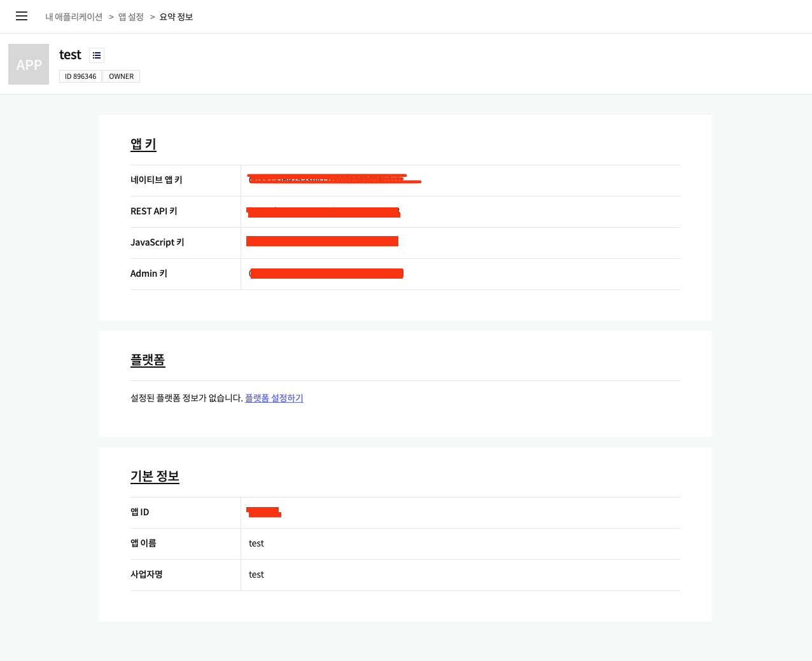Go to 내 애플리케이션 breadcrumb
The image size is (812, 661).
(x=74, y=17)
